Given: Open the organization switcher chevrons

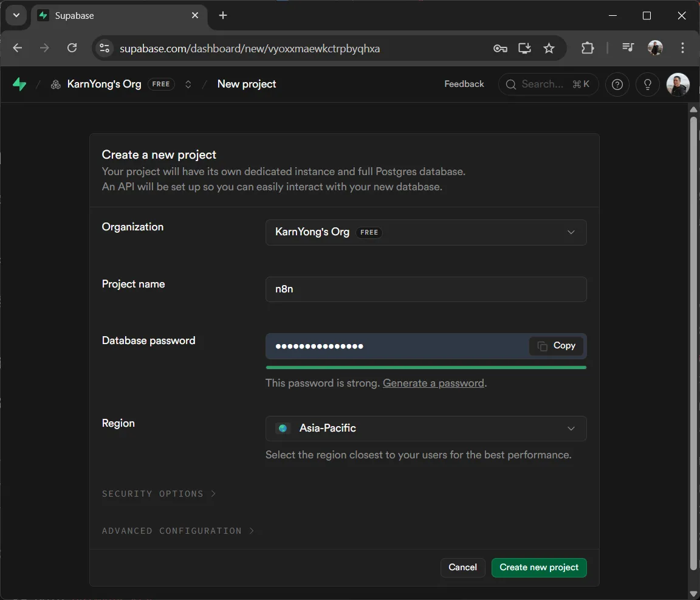Looking at the screenshot, I should click(x=188, y=84).
